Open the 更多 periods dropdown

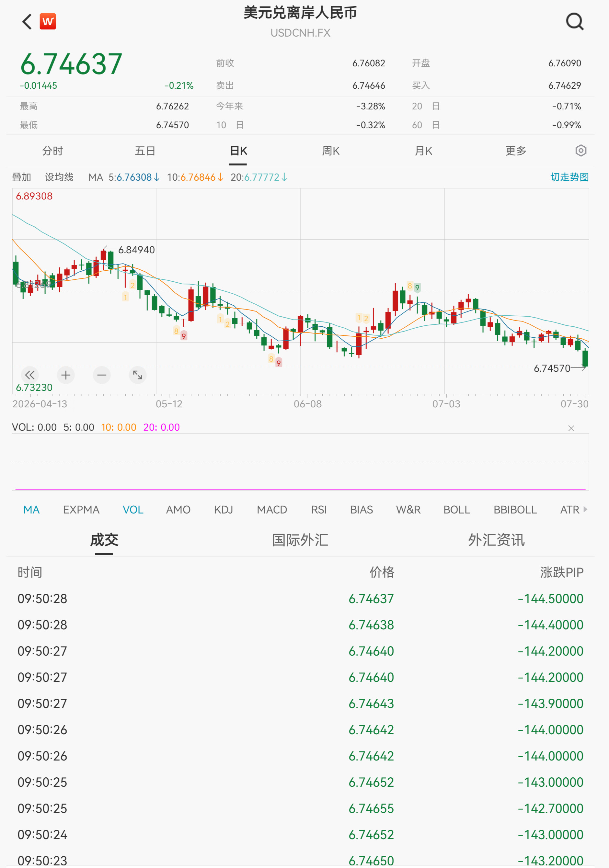[516, 151]
